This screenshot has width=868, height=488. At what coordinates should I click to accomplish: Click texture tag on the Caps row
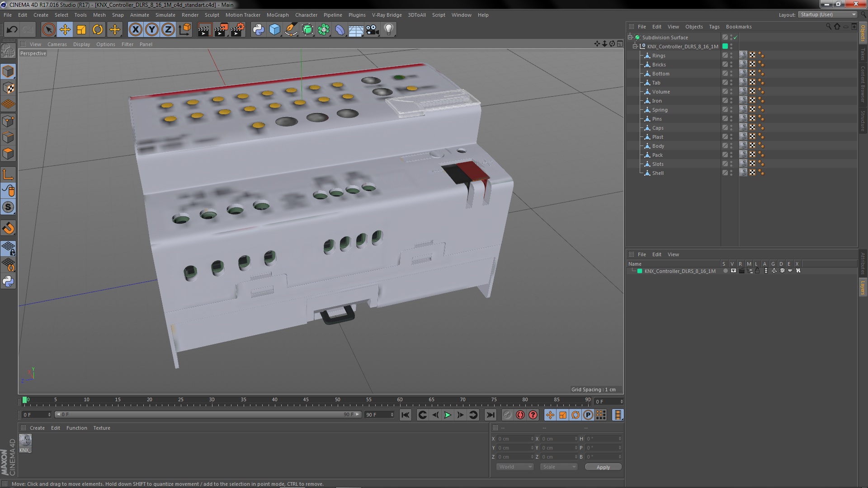(743, 127)
